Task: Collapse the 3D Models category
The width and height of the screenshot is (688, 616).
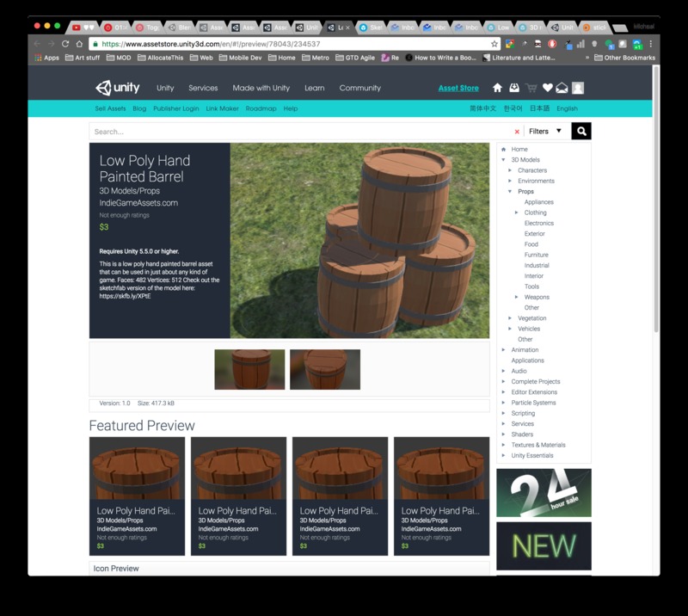Action: tap(504, 160)
